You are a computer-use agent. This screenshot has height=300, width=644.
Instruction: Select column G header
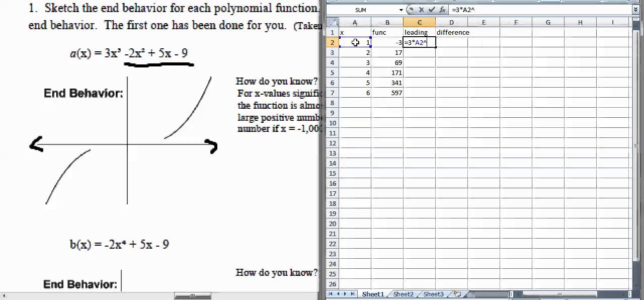click(x=548, y=22)
